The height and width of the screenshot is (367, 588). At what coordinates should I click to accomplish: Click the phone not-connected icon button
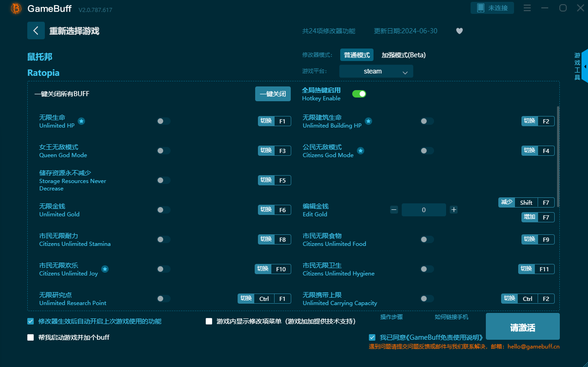pyautogui.click(x=492, y=8)
